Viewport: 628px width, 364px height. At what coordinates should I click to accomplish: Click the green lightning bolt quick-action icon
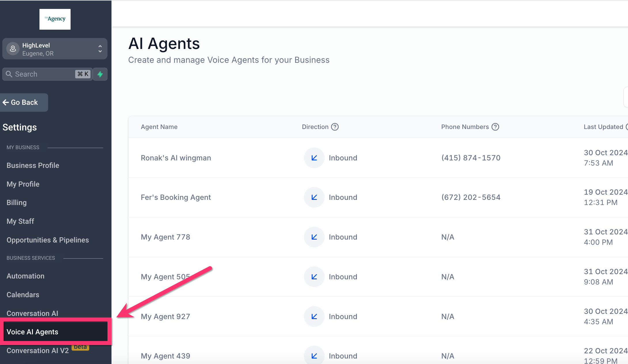[100, 74]
